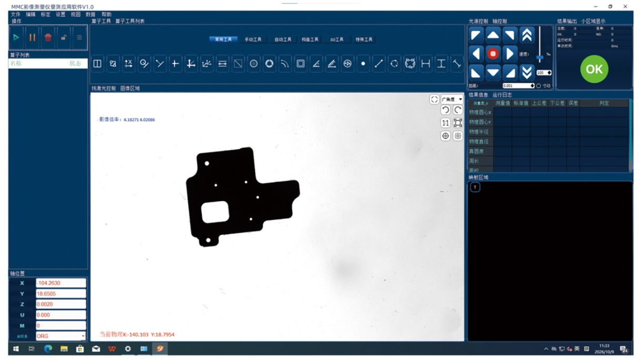Fit the image to window icon
Image resolution: width=644 pixels, height=362 pixels.
458,123
